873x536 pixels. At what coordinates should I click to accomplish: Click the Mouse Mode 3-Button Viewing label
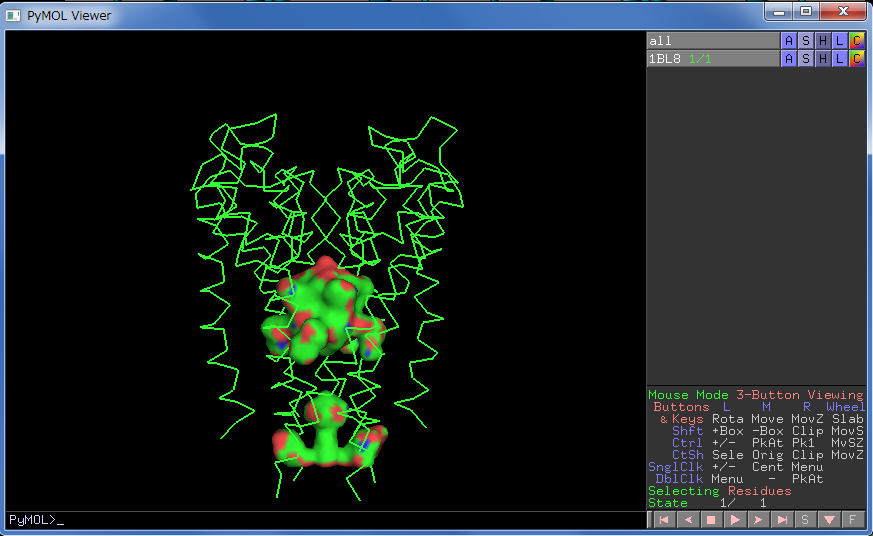coord(755,395)
